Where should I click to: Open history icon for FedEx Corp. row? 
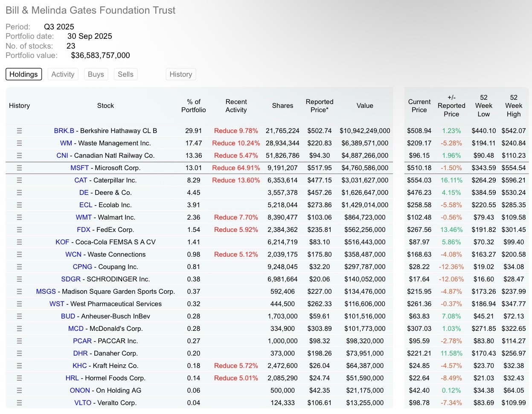click(x=19, y=230)
